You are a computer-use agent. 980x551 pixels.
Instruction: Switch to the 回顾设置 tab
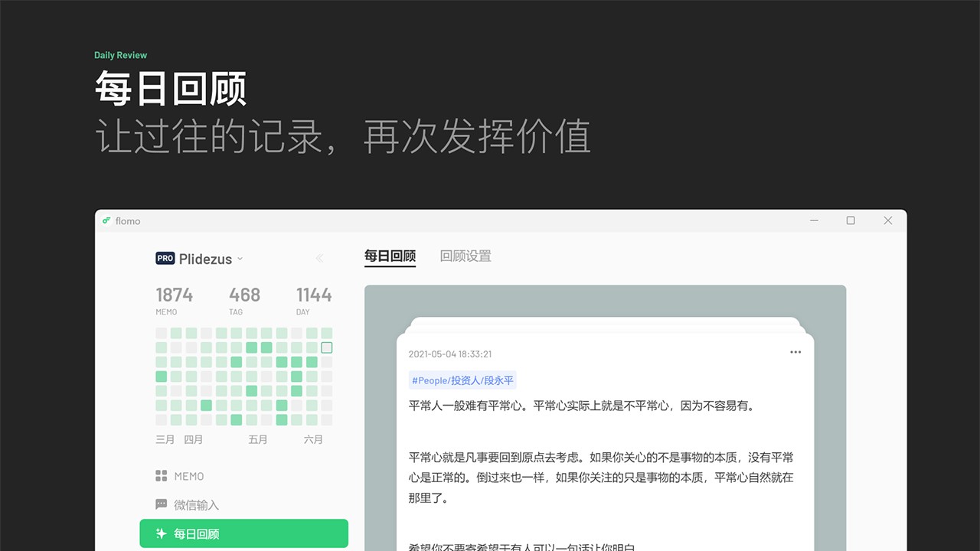click(465, 256)
